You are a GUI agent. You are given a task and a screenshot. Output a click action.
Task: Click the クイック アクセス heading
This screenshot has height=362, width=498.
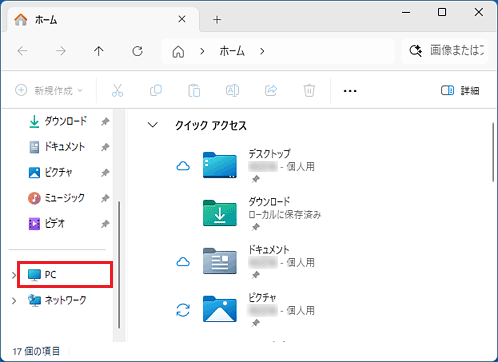click(211, 126)
